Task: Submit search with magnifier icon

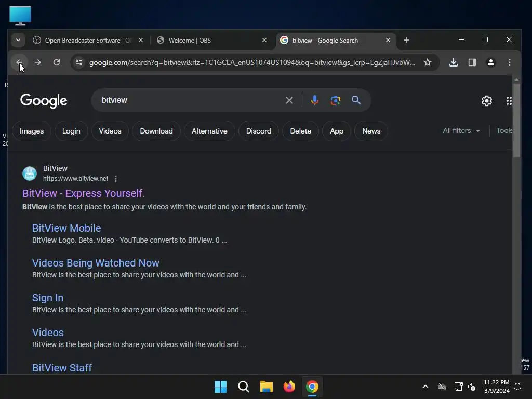Action: pos(356,100)
